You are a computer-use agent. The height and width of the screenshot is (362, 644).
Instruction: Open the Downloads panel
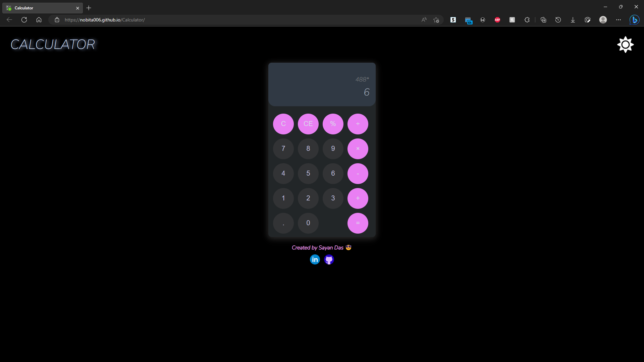coord(573,20)
